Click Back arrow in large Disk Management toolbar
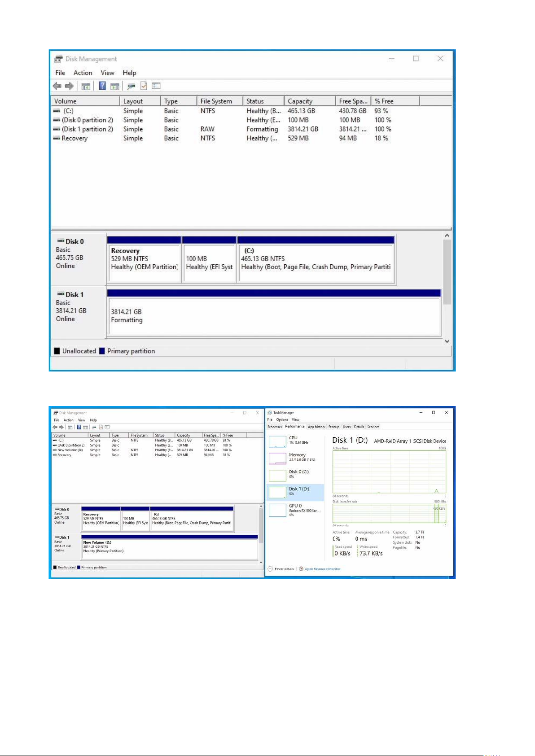The image size is (535, 756). (57, 86)
